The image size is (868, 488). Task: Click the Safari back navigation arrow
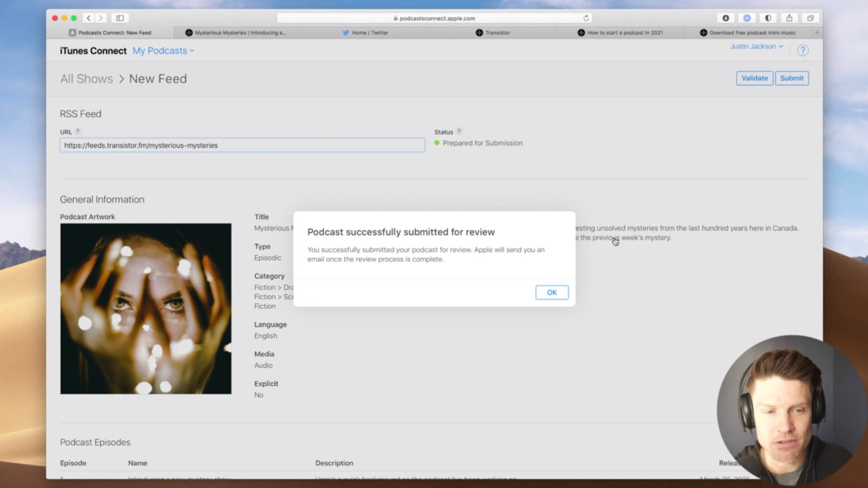click(89, 18)
